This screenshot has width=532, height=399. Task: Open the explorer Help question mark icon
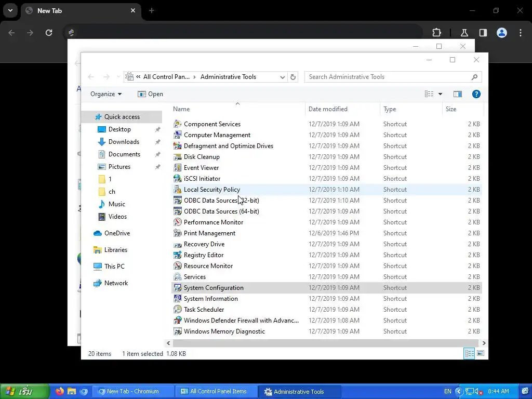click(x=476, y=94)
